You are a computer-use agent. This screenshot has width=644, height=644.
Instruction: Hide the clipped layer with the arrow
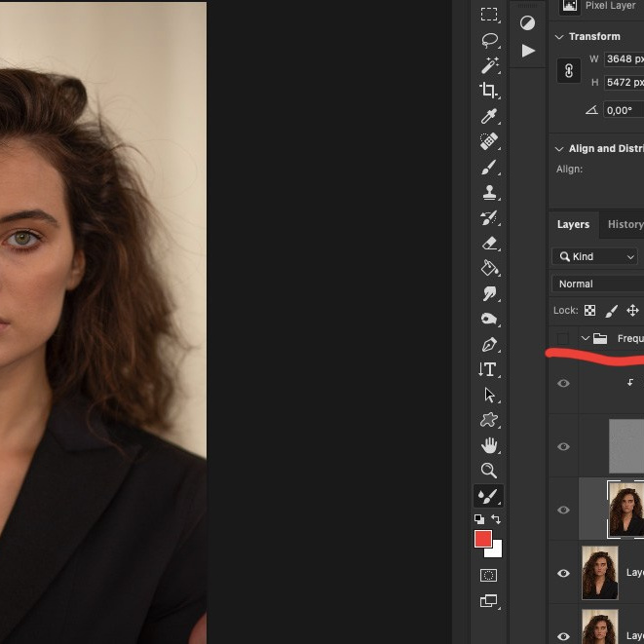coord(563,383)
